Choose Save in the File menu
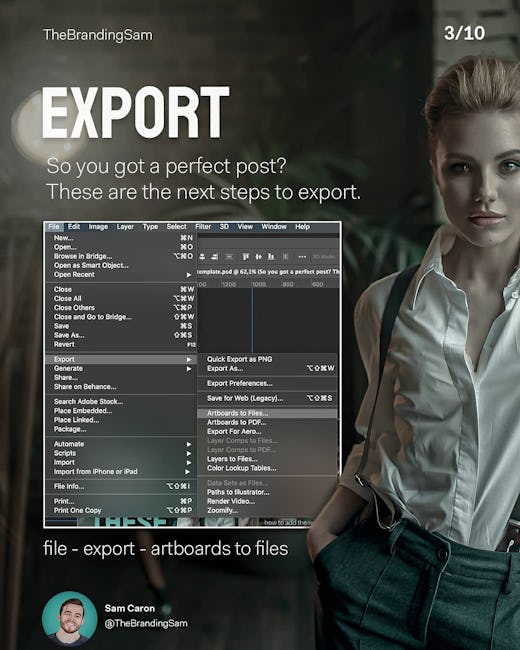The height and width of the screenshot is (650, 520). pyautogui.click(x=120, y=326)
